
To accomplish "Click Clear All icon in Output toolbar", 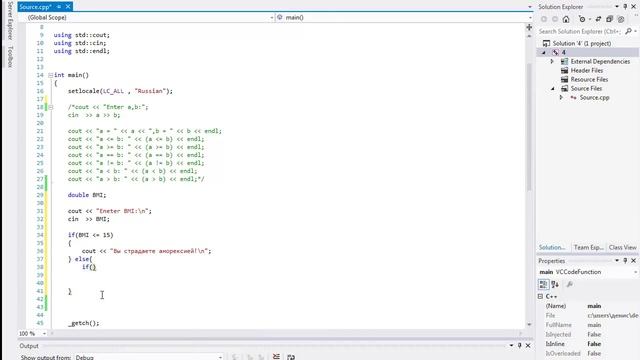I will coord(276,357).
